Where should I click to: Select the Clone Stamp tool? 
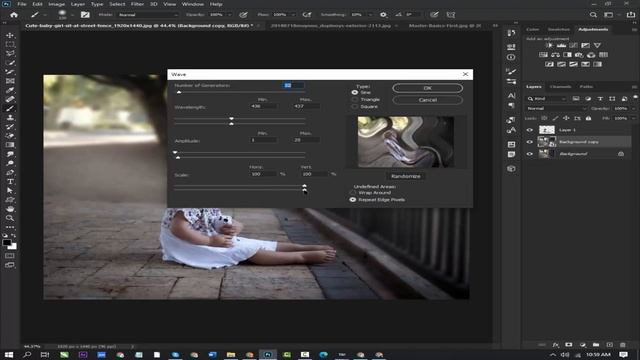[x=10, y=118]
